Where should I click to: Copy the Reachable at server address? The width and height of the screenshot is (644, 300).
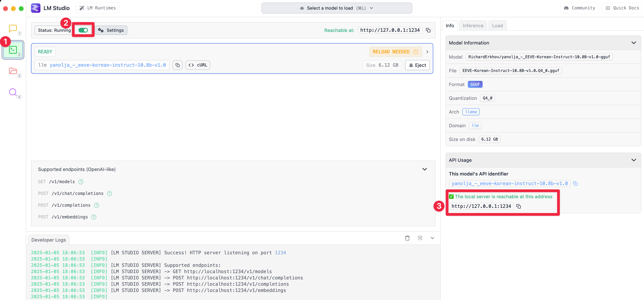pos(428,30)
